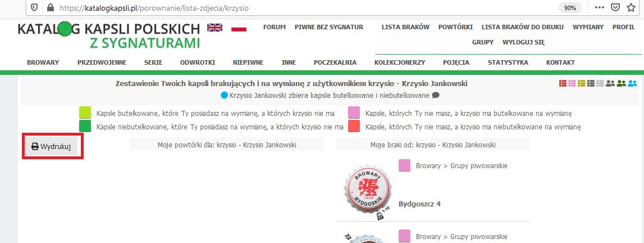Viewport: 644px width, 243px height.
Task: Select the pink table view icon
Action: point(572,84)
